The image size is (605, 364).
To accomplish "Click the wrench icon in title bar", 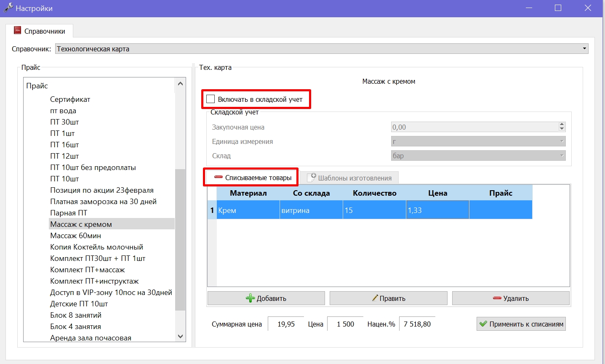I will pos(8,8).
